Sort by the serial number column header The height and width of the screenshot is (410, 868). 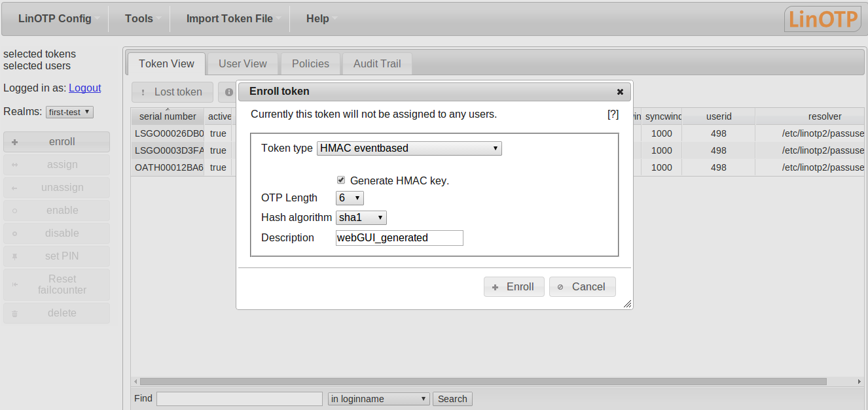coord(168,116)
